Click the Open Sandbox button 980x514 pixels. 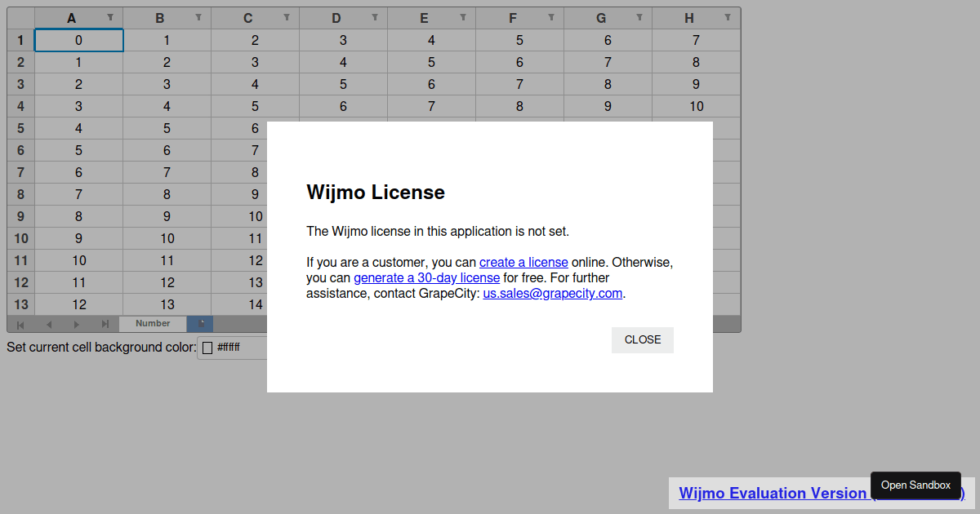coord(915,485)
